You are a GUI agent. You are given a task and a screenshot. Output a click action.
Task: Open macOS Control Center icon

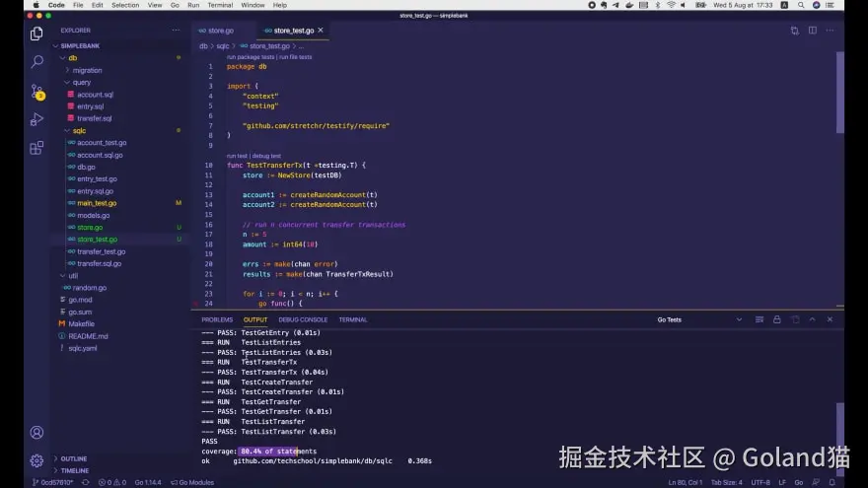(x=830, y=5)
